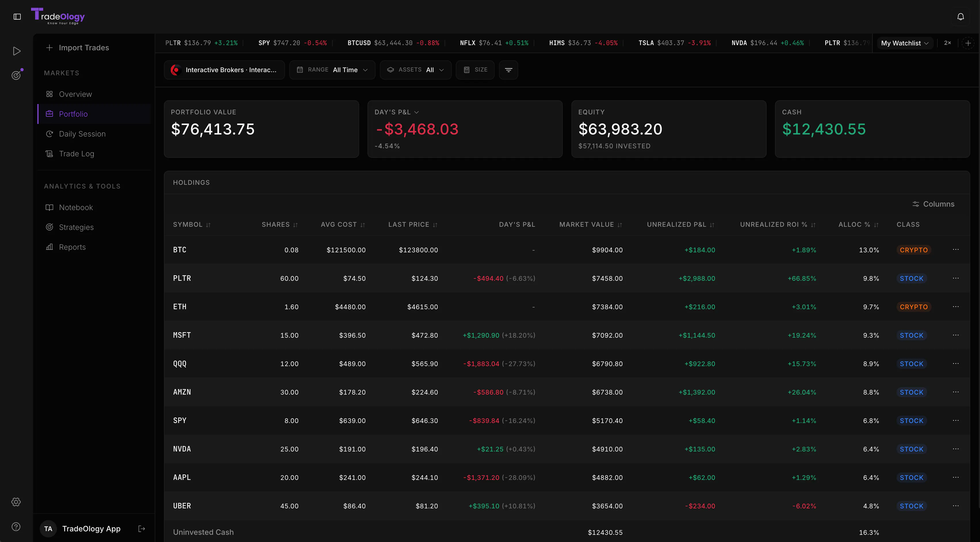Sort holdings by Unrealized ROI % column
Image resolution: width=980 pixels, height=542 pixels.
[x=778, y=225]
